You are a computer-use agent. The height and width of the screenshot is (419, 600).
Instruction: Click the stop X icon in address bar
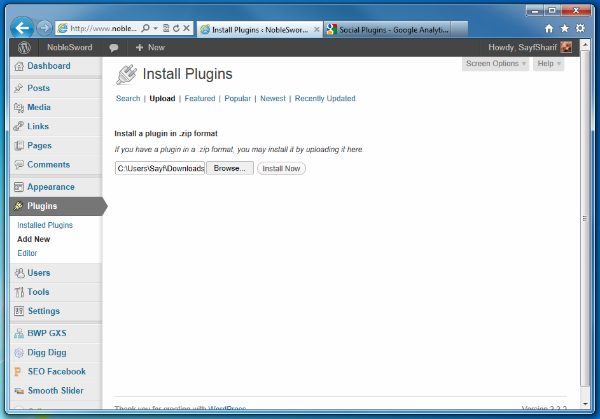point(186,28)
